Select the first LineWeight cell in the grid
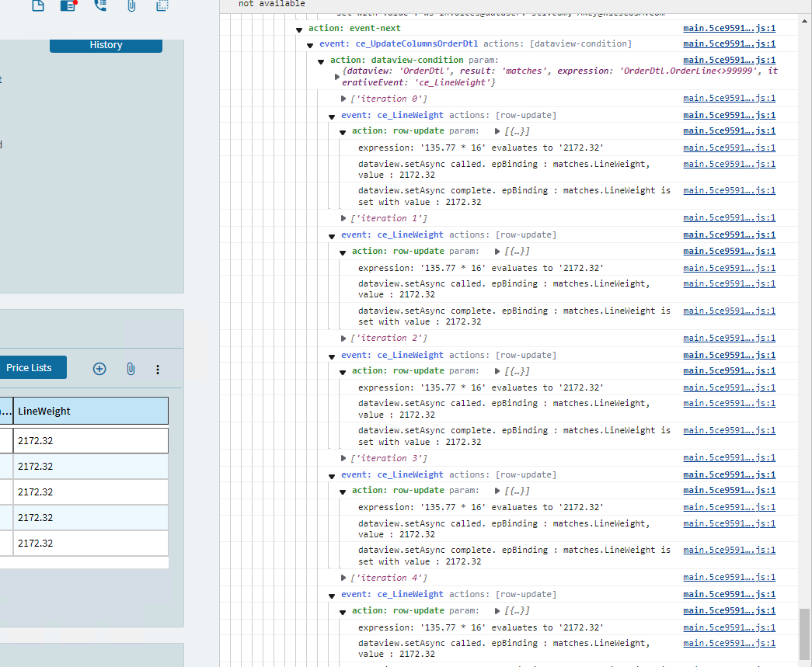 (91, 441)
